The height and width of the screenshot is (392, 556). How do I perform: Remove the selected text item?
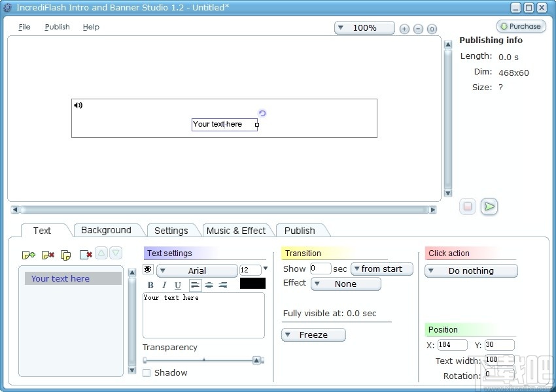[48, 255]
